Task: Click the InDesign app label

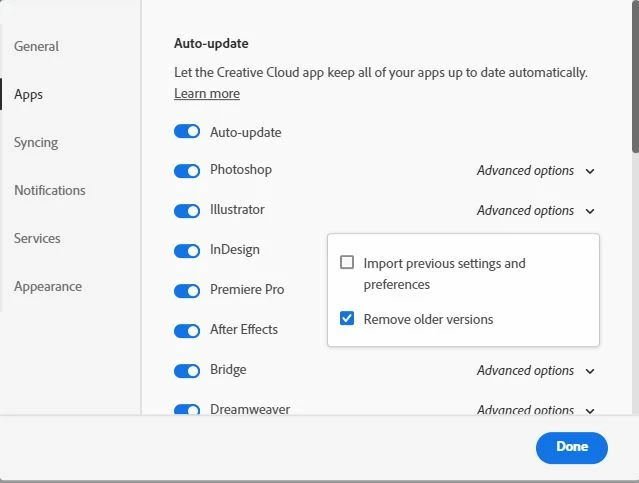Action: pos(235,249)
